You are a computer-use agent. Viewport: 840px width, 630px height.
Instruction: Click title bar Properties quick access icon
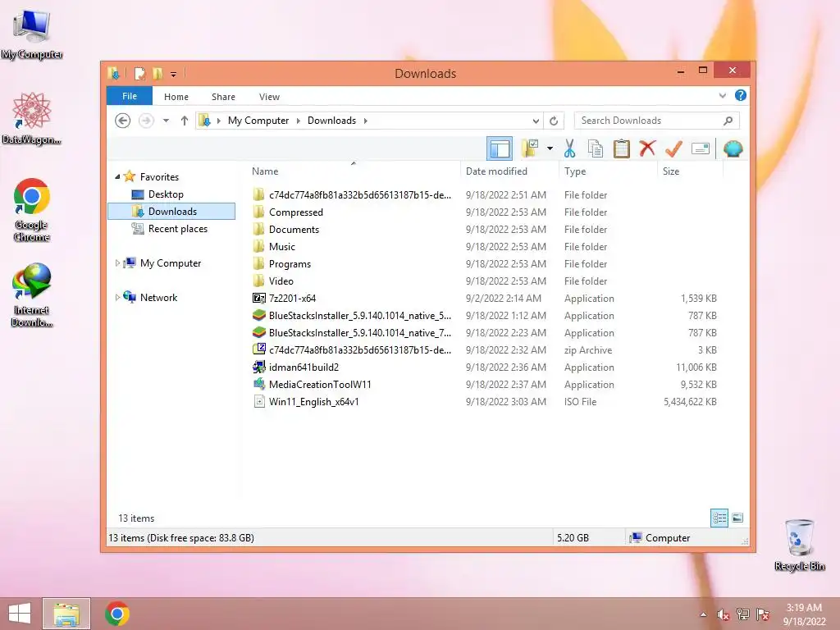coord(139,73)
